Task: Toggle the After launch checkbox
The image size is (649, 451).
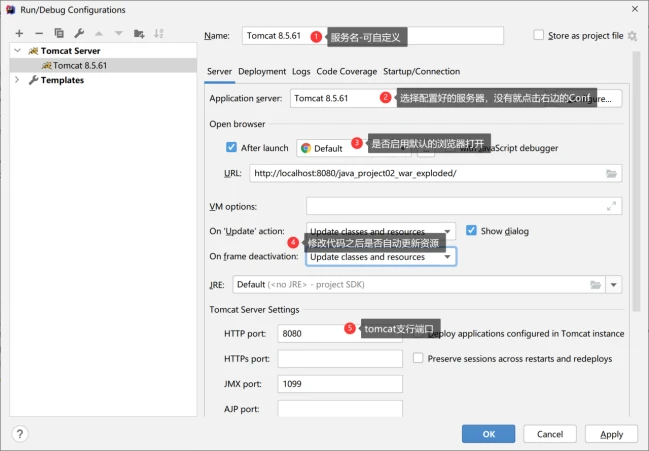Action: click(x=231, y=147)
